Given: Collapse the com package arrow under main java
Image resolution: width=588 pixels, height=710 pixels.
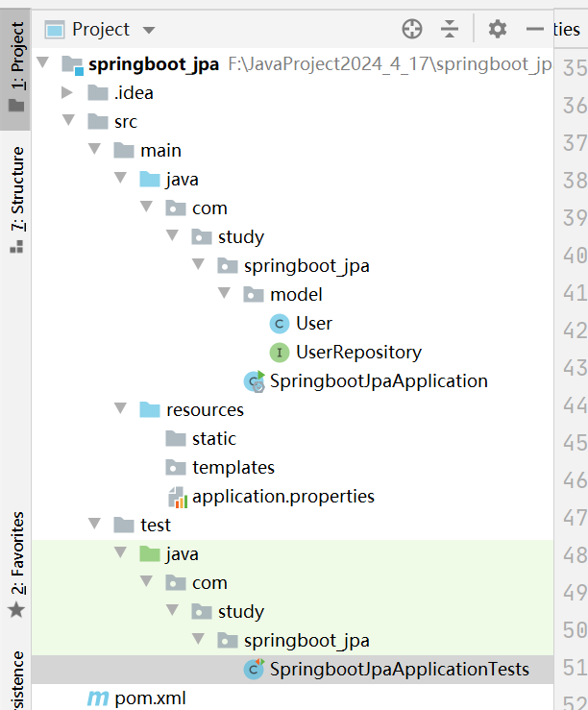Looking at the screenshot, I should (x=147, y=207).
